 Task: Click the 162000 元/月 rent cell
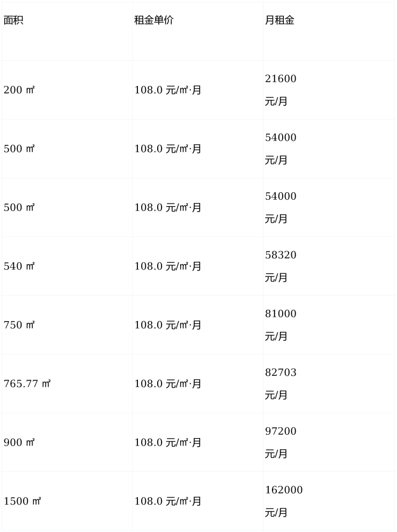[284, 501]
